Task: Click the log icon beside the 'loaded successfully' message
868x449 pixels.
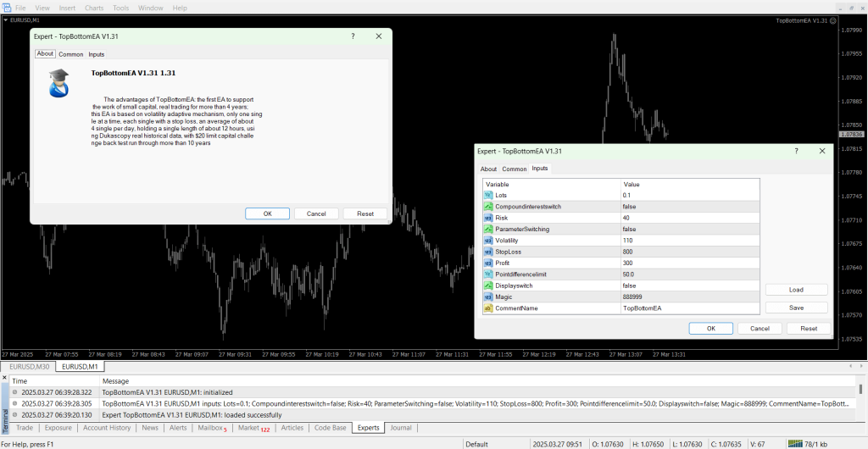Action: 14,415
